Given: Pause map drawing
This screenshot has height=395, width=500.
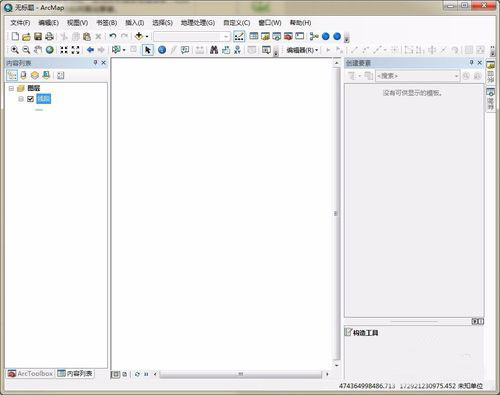Looking at the screenshot, I should [x=146, y=374].
